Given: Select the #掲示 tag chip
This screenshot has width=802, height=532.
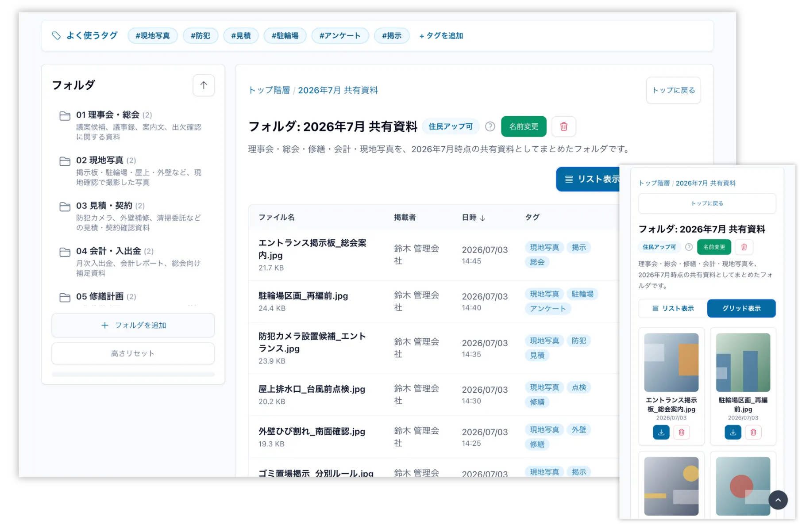Looking at the screenshot, I should tap(392, 36).
